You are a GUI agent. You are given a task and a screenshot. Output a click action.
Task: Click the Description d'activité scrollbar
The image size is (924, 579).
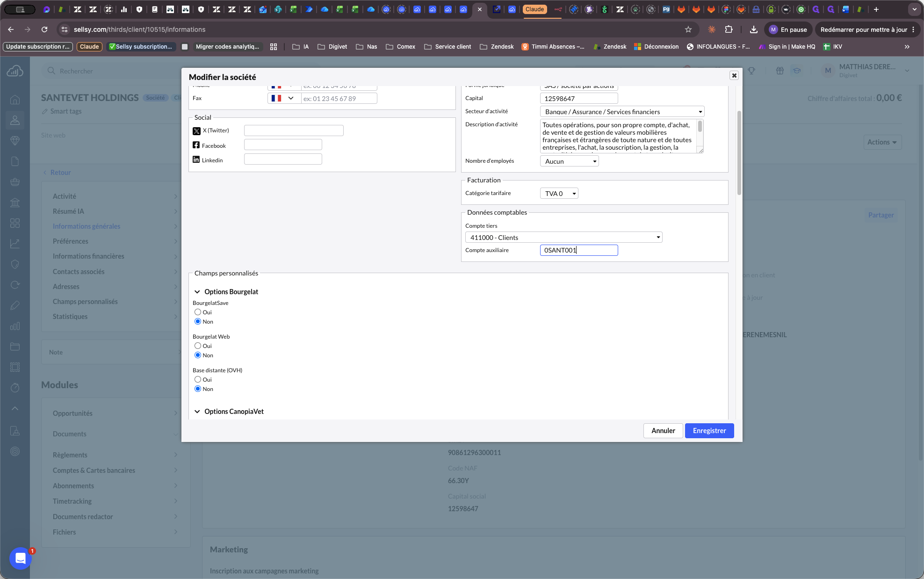(x=700, y=126)
